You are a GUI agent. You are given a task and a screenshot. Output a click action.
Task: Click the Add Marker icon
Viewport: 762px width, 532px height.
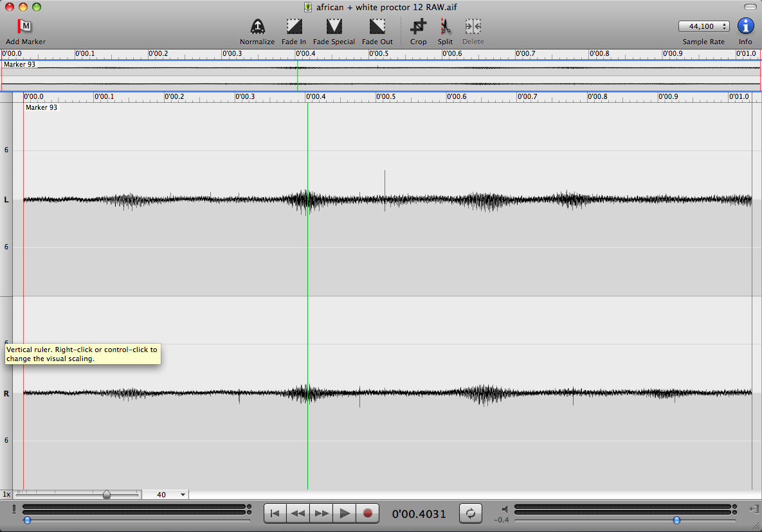pyautogui.click(x=25, y=26)
